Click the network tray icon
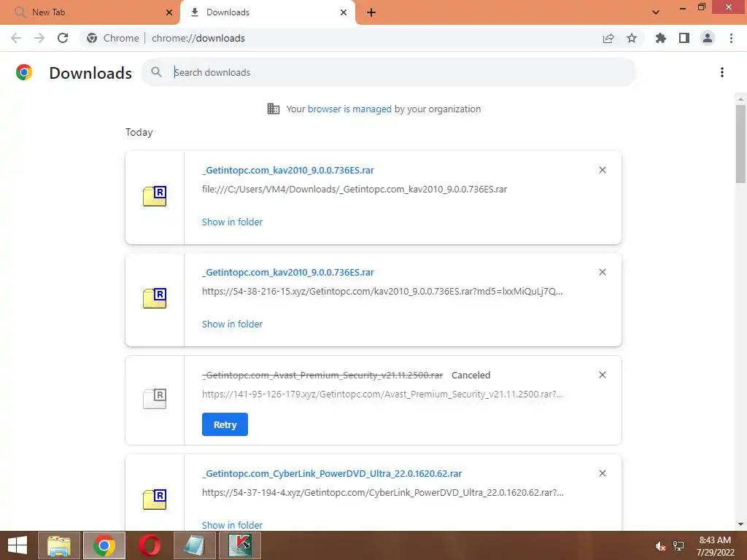 [678, 546]
